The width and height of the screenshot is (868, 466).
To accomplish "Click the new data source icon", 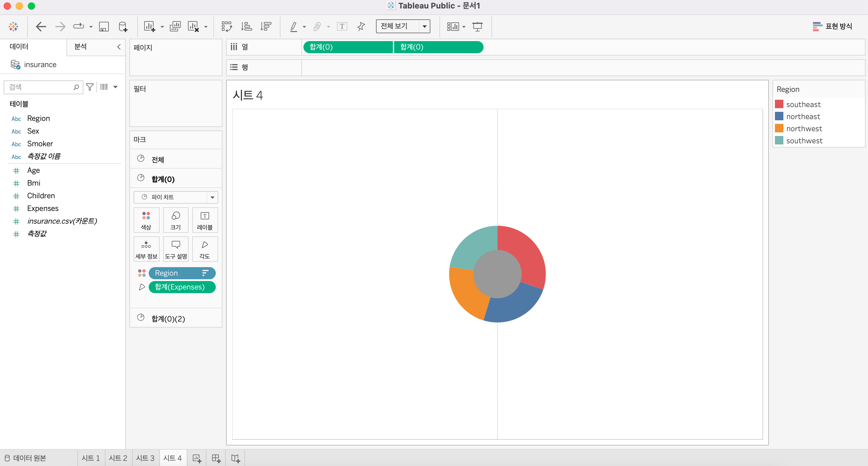I will click(123, 26).
